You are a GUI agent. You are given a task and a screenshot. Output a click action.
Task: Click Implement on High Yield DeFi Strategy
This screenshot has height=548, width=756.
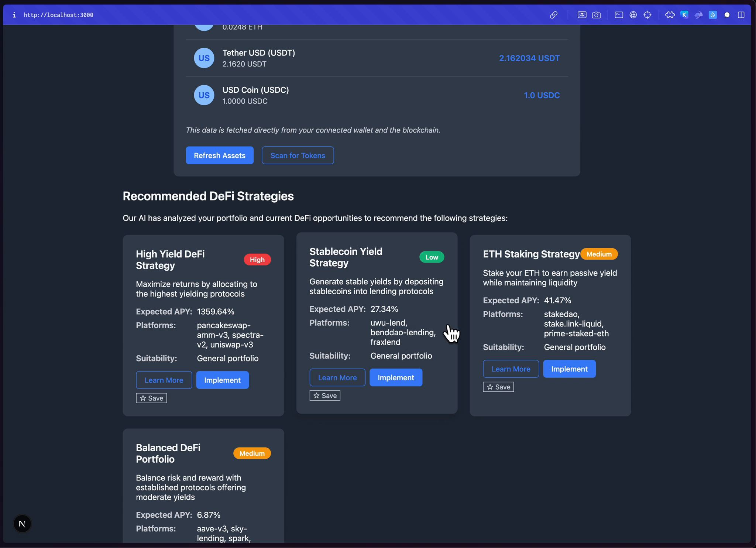click(x=222, y=380)
